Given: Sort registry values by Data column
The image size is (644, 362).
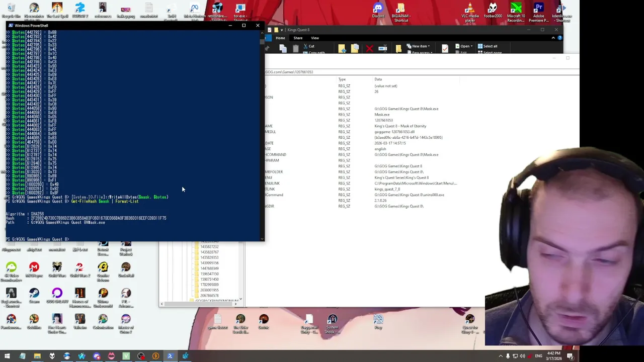Looking at the screenshot, I should pyautogui.click(x=378, y=79).
